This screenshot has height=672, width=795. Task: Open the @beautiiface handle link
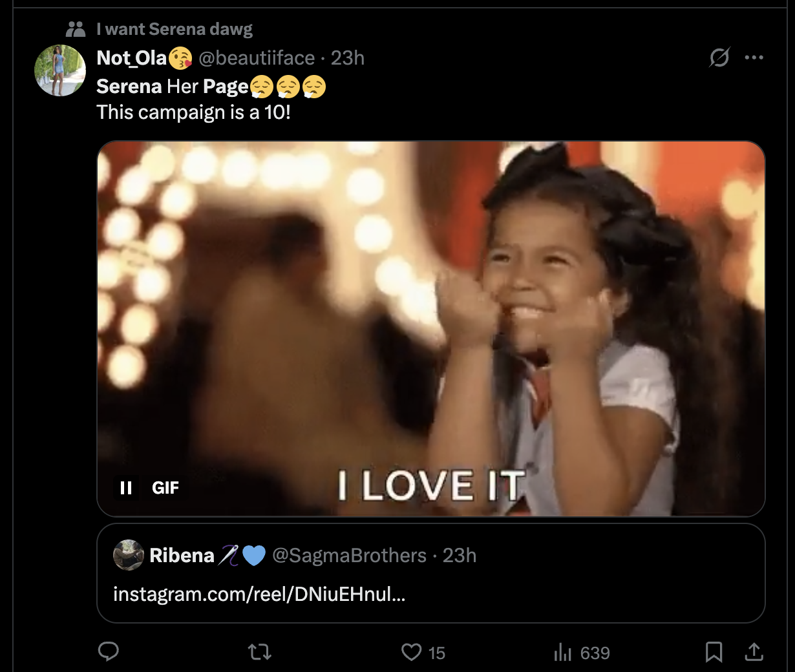pos(257,58)
